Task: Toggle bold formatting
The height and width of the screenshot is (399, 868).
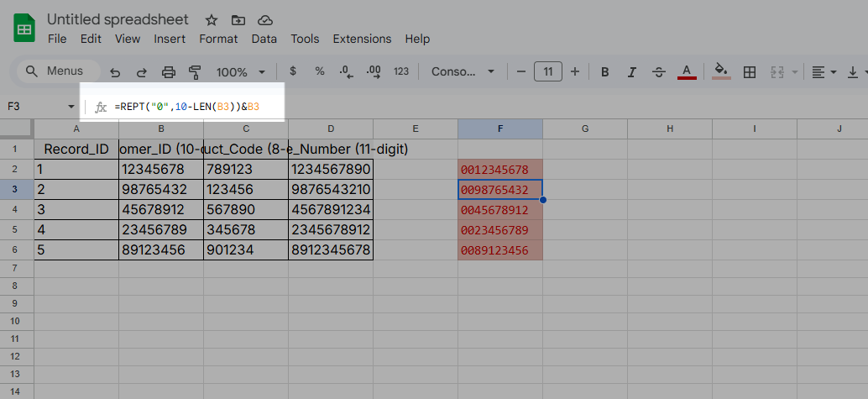Action: point(604,72)
